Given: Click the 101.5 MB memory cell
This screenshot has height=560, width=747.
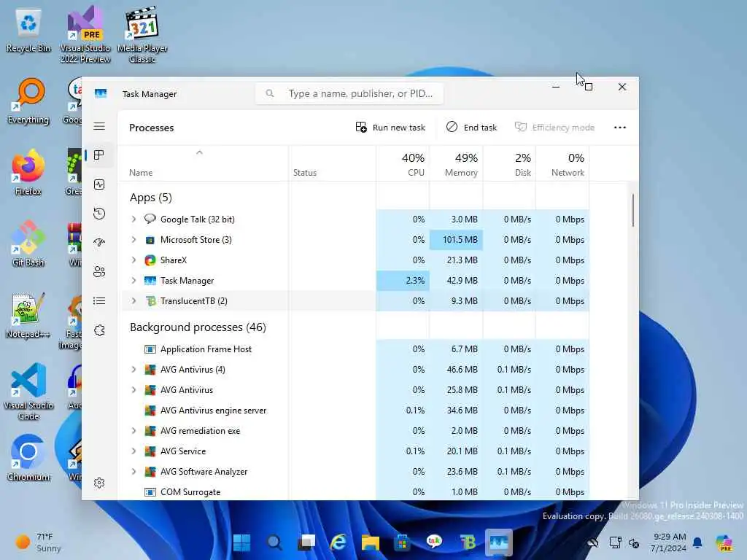Looking at the screenshot, I should point(456,239).
